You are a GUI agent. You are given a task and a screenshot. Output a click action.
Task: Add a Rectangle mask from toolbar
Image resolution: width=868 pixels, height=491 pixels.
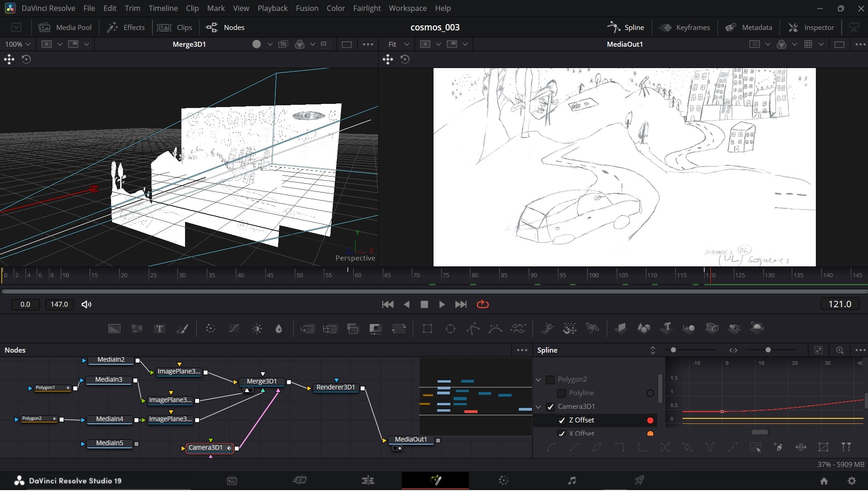(427, 329)
